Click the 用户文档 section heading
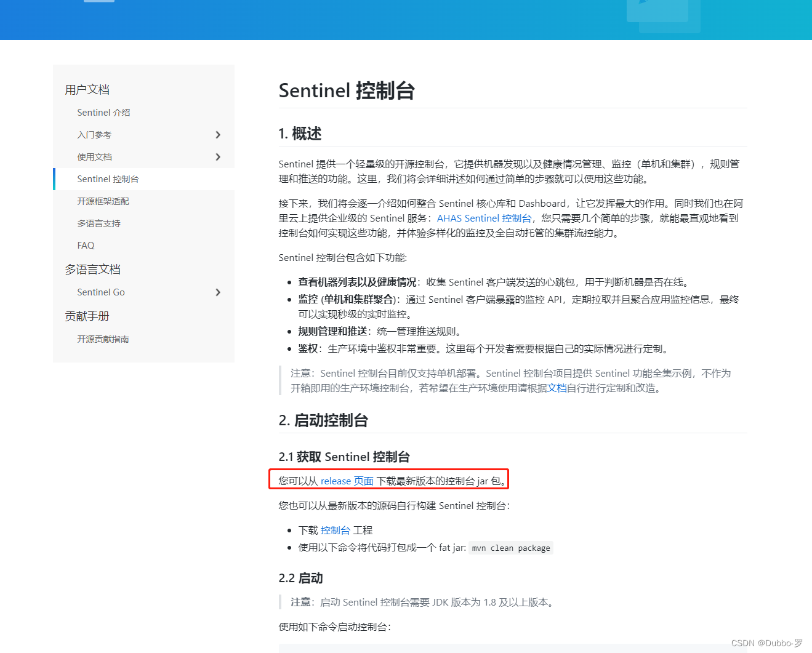812x653 pixels. 87,89
